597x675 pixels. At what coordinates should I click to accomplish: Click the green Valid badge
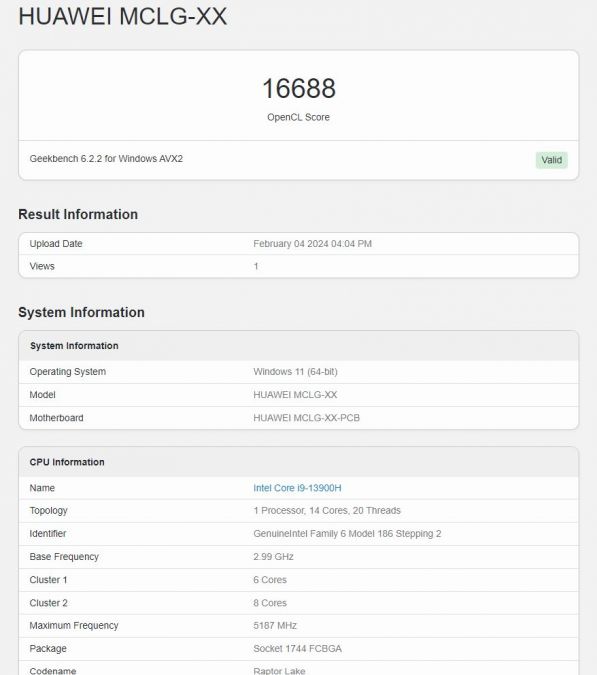click(x=551, y=160)
